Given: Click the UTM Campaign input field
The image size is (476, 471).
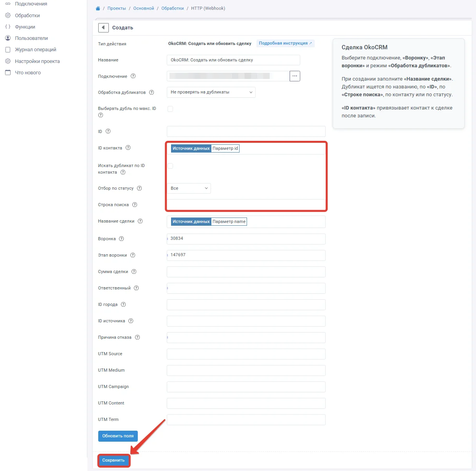Looking at the screenshot, I should pos(246,387).
